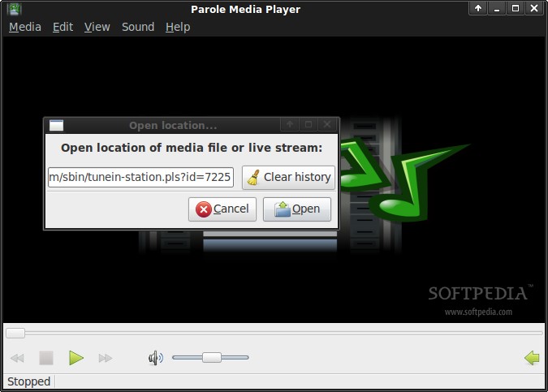The image size is (548, 392).
Task: Close the Open location dialog window
Action: pyautogui.click(x=327, y=124)
